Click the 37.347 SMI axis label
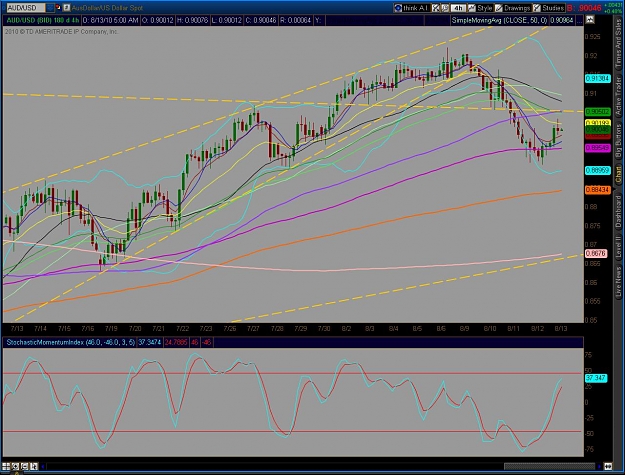 596,378
